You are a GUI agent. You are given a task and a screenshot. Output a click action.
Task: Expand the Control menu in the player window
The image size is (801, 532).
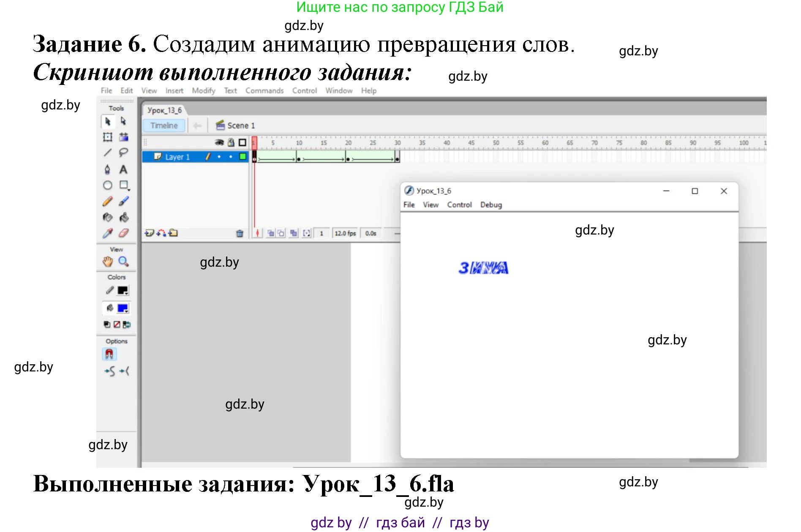pos(460,205)
